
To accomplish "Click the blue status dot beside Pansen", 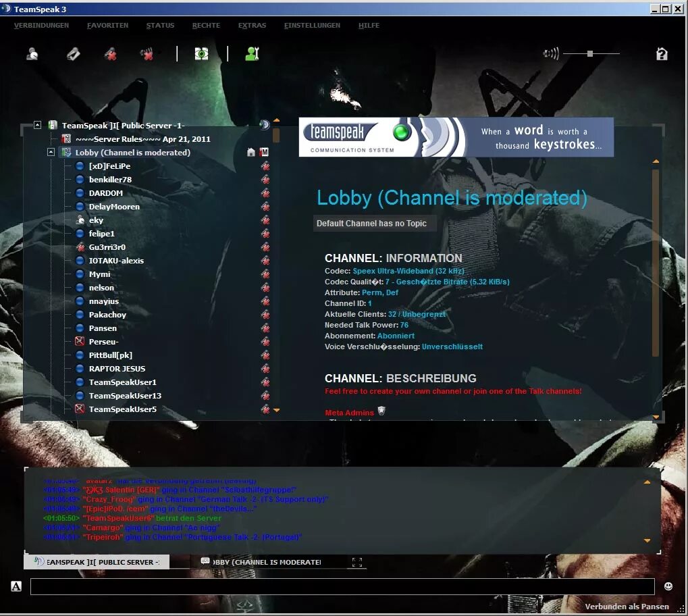I will coord(80,328).
